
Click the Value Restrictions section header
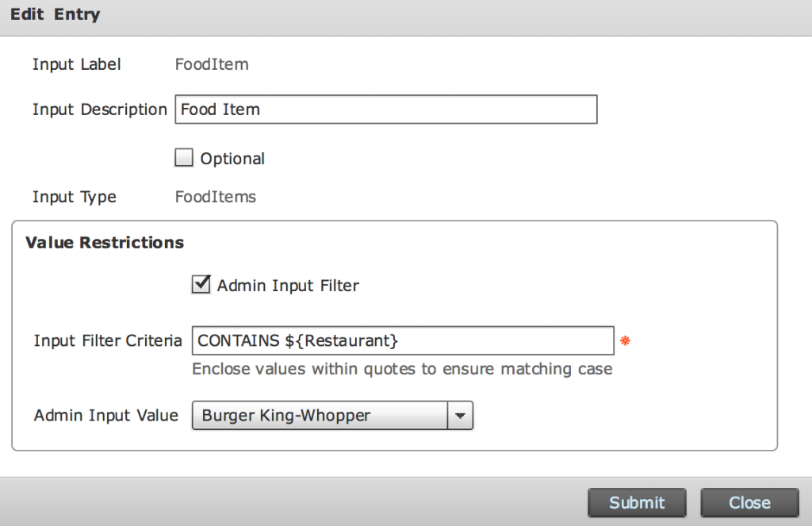pyautogui.click(x=104, y=243)
